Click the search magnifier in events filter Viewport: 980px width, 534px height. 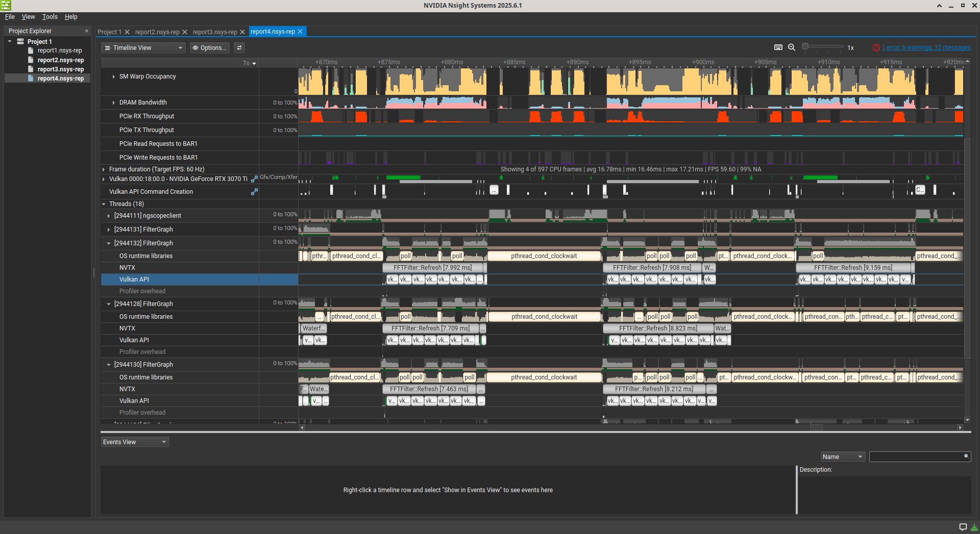click(x=966, y=456)
